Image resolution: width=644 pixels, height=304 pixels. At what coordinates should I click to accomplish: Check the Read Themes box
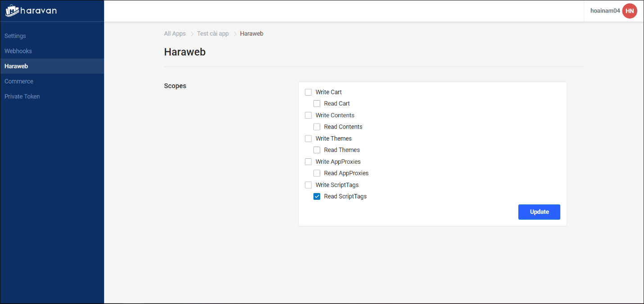click(317, 150)
